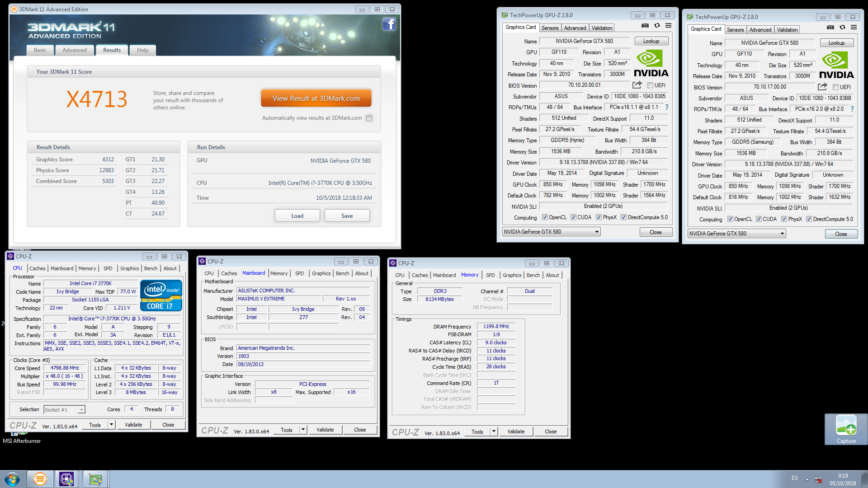Share BIOS 70.10.17.00.00 icon in right GPU-Z

pos(823,87)
